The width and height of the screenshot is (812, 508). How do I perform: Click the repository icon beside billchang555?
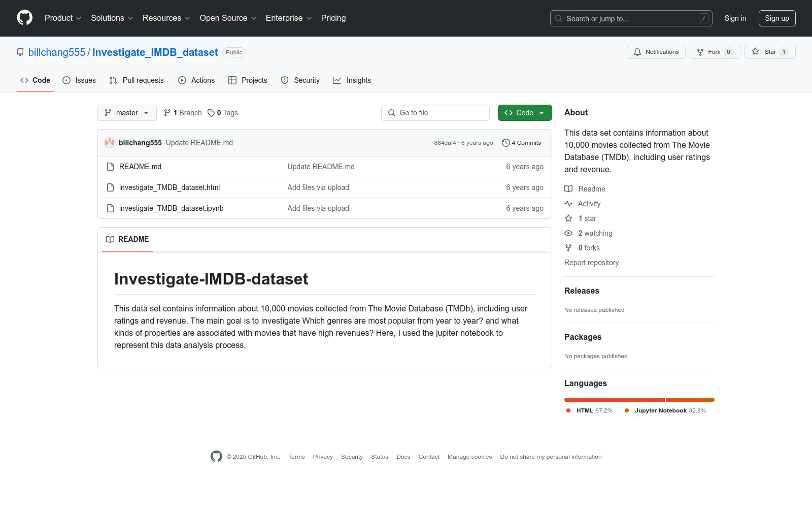coord(20,52)
